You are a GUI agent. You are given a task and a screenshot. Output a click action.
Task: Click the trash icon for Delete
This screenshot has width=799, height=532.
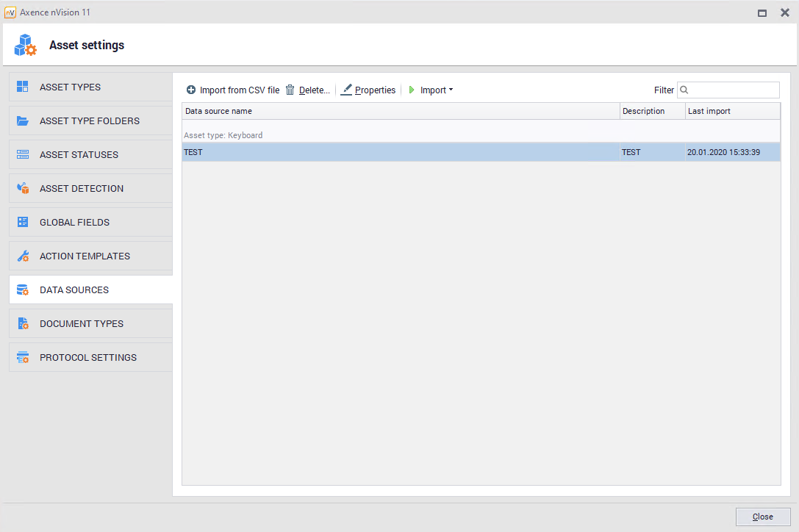coord(290,90)
